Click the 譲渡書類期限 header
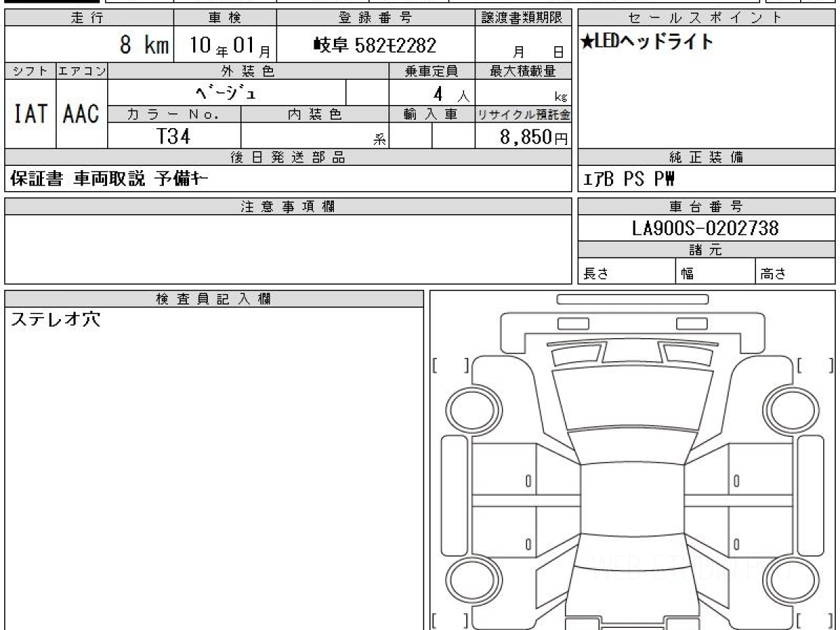This screenshot has width=840, height=630. [523, 18]
